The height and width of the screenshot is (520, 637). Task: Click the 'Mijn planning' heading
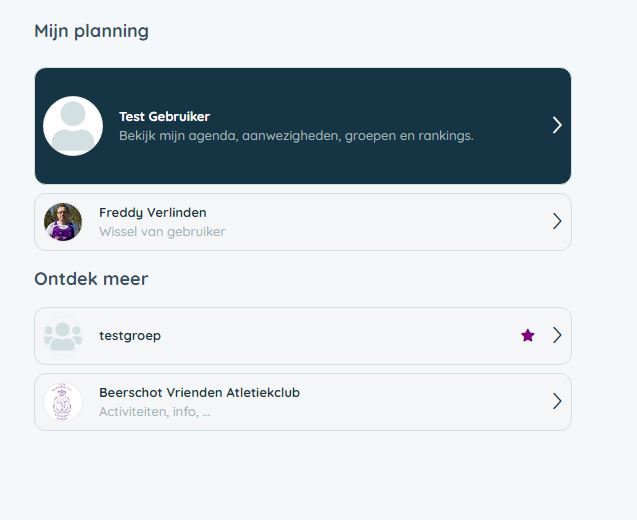(91, 31)
